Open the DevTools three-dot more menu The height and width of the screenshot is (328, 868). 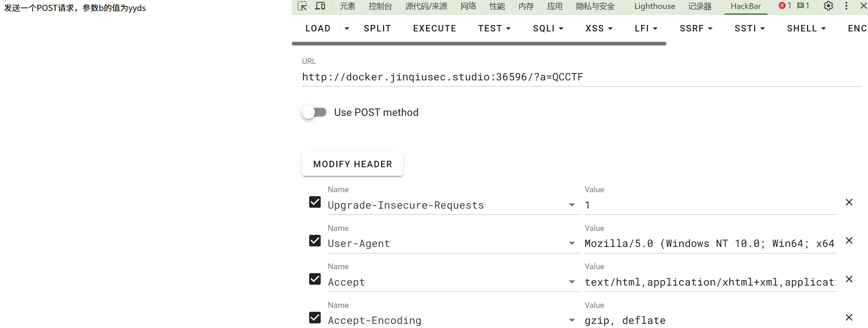pyautogui.click(x=846, y=6)
